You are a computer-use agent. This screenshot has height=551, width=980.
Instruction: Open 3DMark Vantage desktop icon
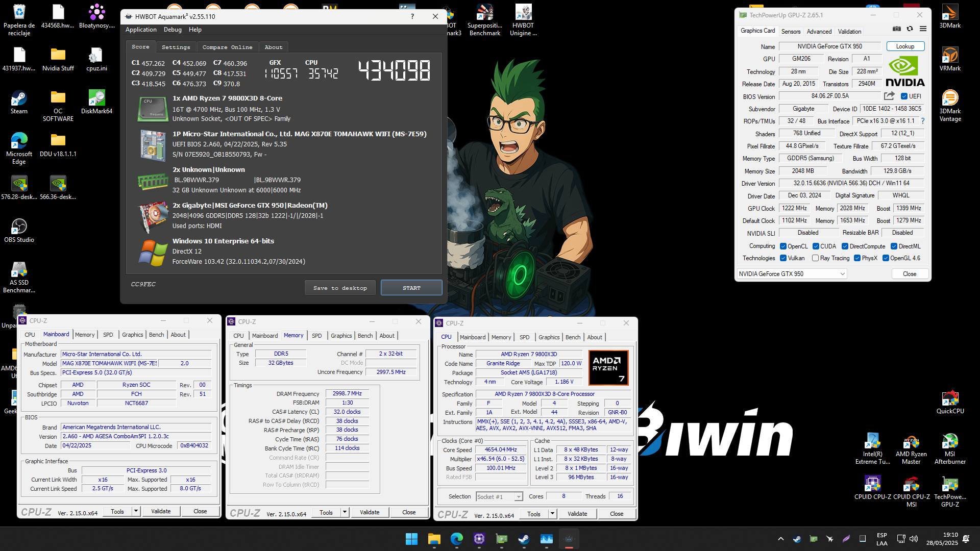point(950,106)
